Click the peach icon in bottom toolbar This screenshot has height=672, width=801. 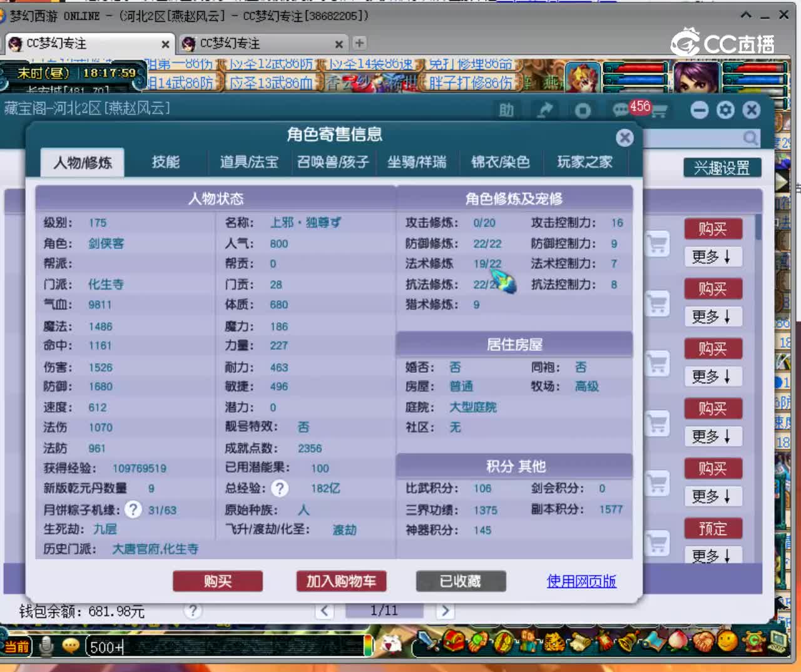(x=679, y=642)
